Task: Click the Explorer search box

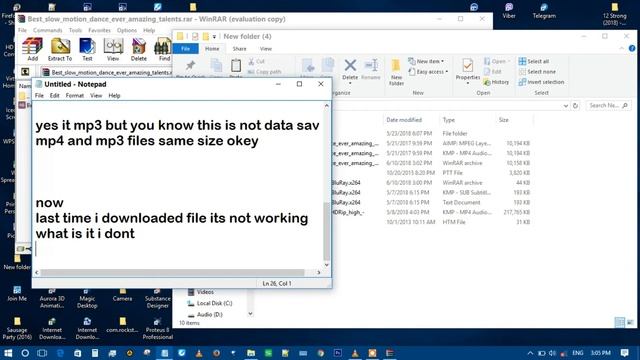Action: point(608,106)
